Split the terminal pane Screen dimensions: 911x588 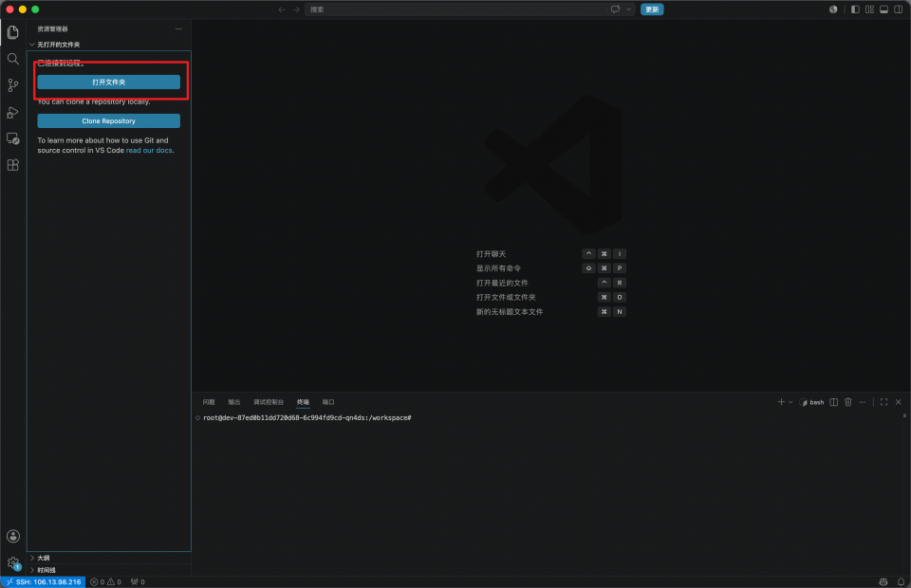[x=834, y=402]
